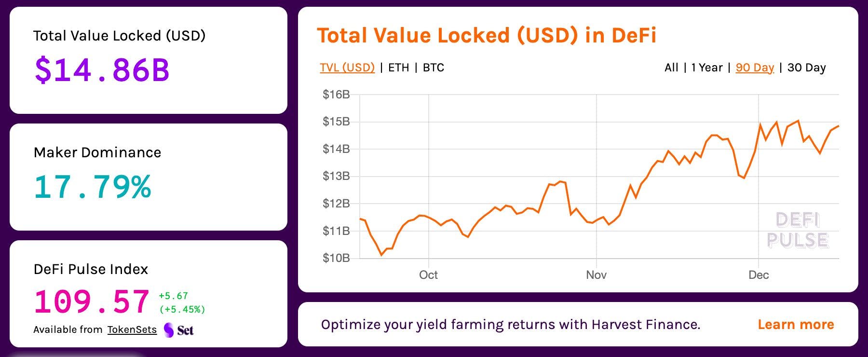Click Learn more about Harvest Finance
Image resolution: width=868 pixels, height=357 pixels.
click(795, 324)
